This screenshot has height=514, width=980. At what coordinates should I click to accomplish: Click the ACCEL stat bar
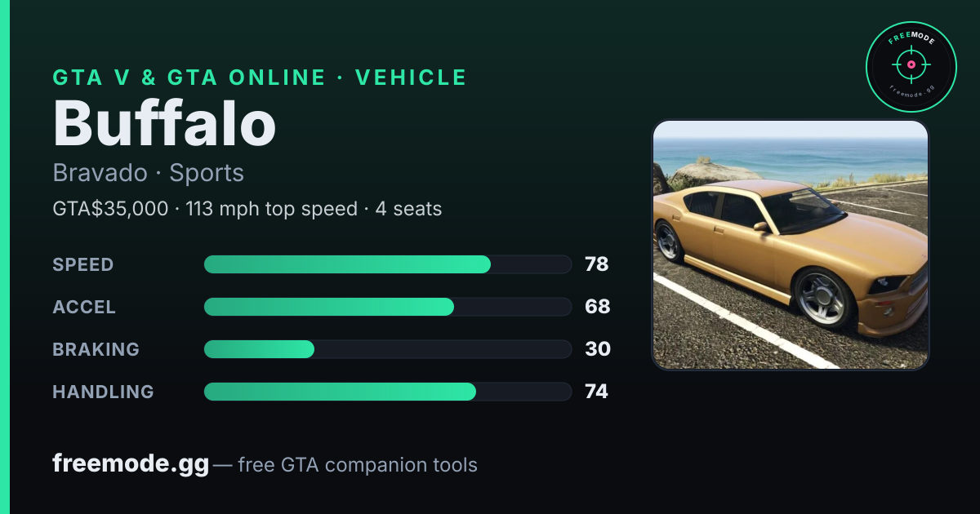coord(387,307)
